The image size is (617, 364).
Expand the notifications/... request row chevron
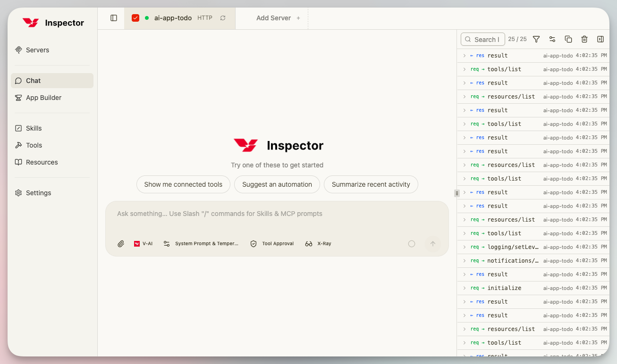point(465,261)
